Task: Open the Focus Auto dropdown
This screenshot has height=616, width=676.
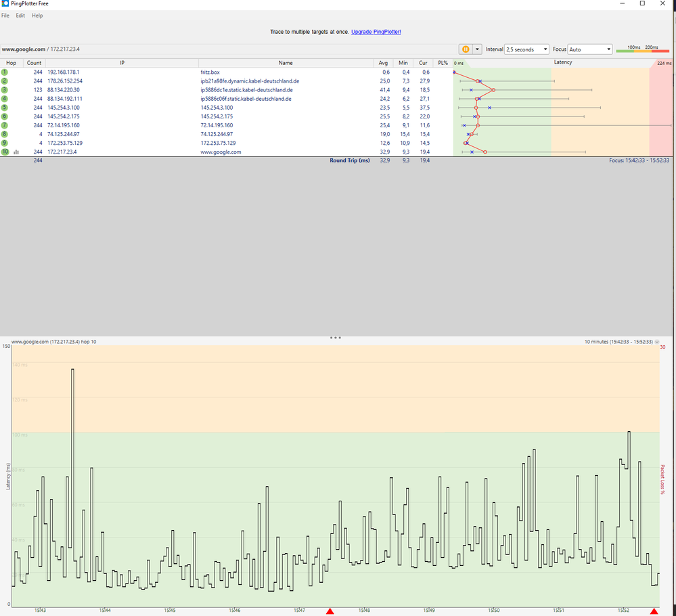Action: point(590,49)
